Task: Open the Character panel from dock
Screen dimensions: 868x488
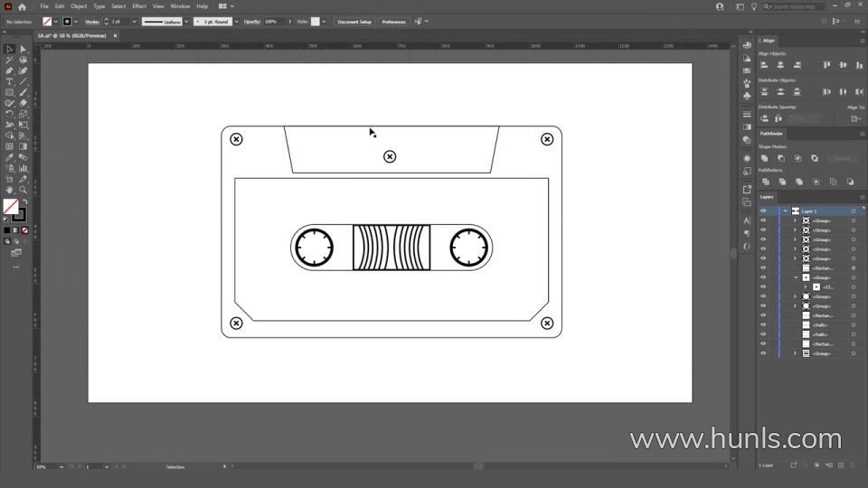Action: (747, 221)
